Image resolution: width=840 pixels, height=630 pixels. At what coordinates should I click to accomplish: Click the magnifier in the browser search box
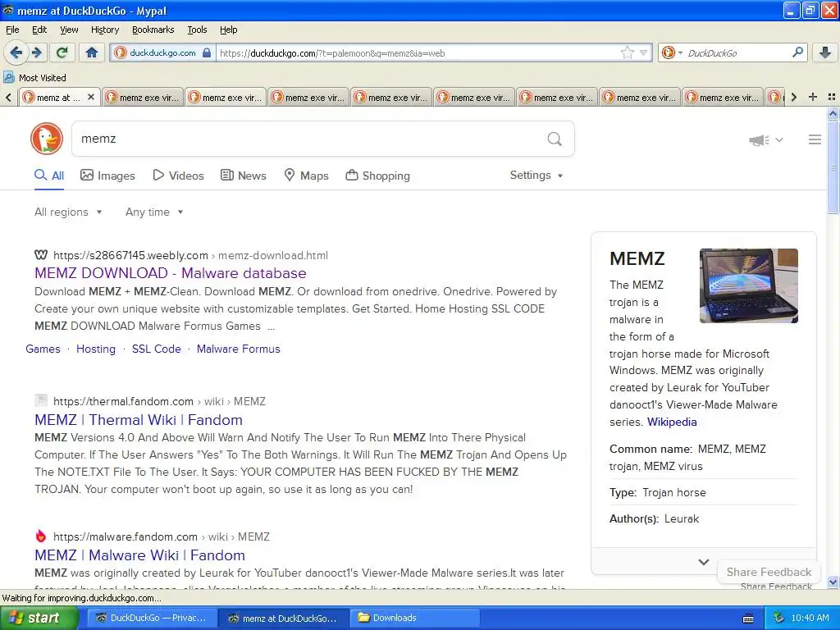797,52
